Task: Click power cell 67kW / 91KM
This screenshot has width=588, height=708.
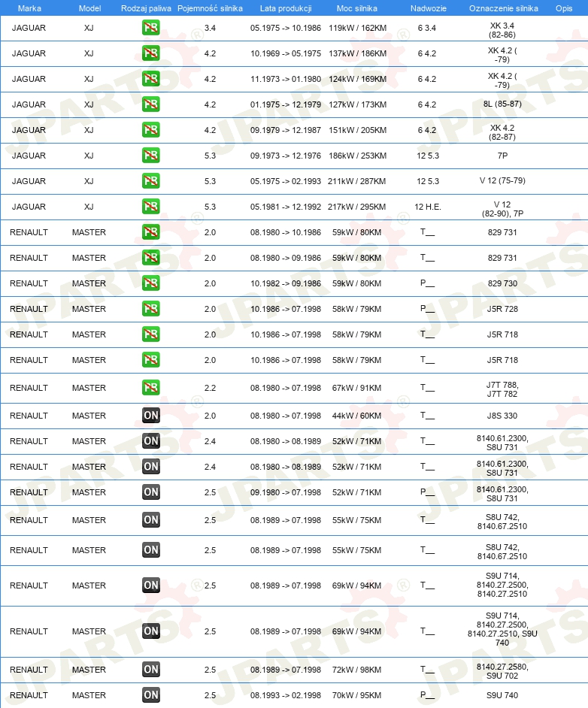Action: [356, 388]
